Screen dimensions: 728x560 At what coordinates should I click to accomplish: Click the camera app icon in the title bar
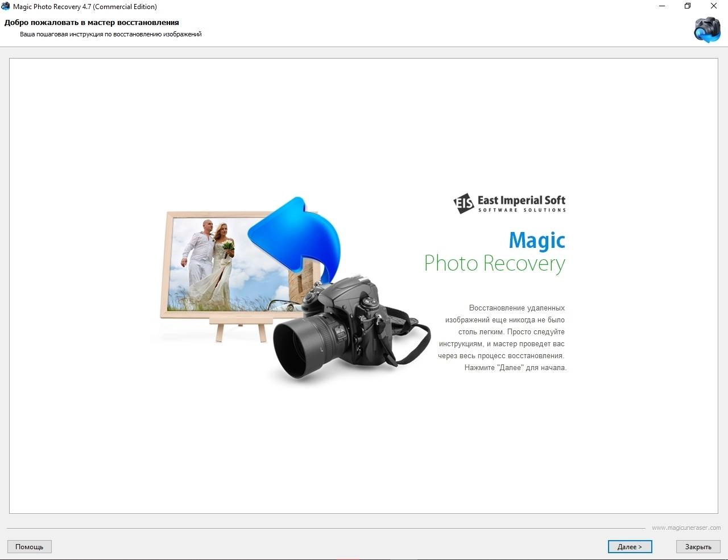coord(6,6)
